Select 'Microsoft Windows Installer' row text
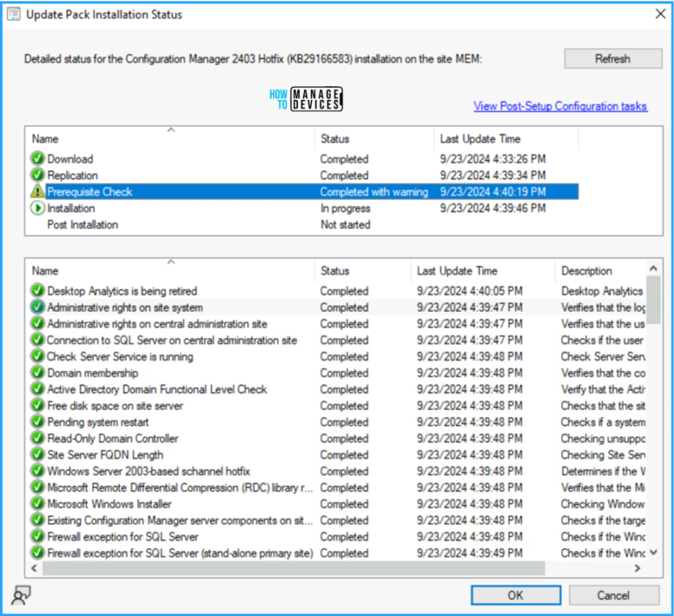The height and width of the screenshot is (616, 674). [x=109, y=504]
